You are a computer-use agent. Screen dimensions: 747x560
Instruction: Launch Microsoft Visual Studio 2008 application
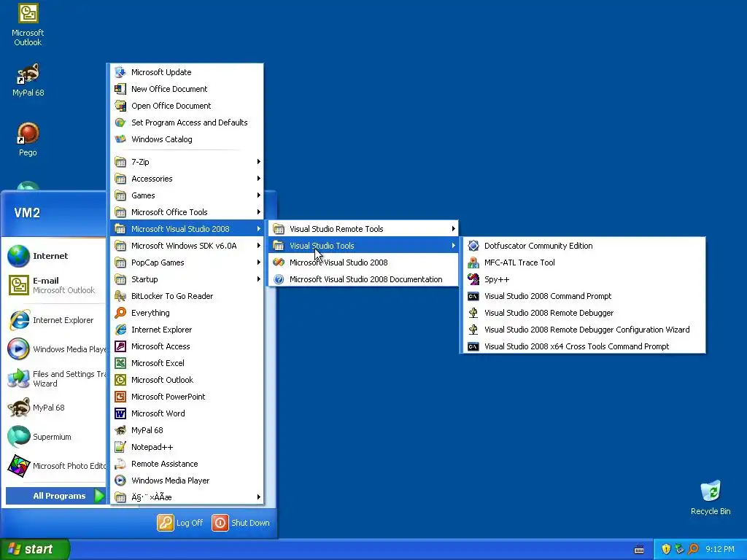(x=363, y=262)
